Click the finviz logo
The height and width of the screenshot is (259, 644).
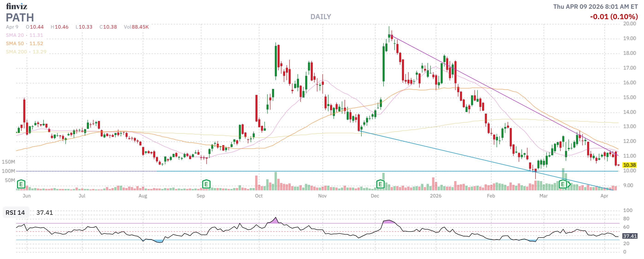(17, 6)
